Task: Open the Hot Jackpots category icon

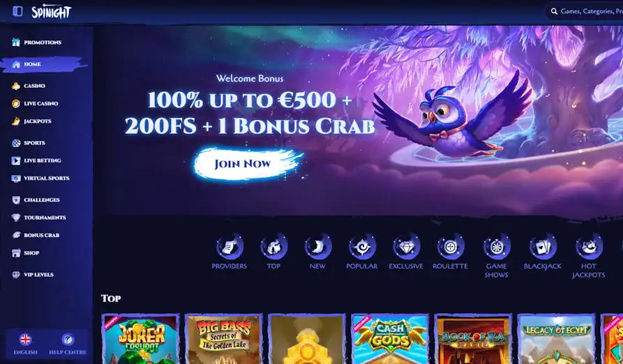Action: coord(589,247)
